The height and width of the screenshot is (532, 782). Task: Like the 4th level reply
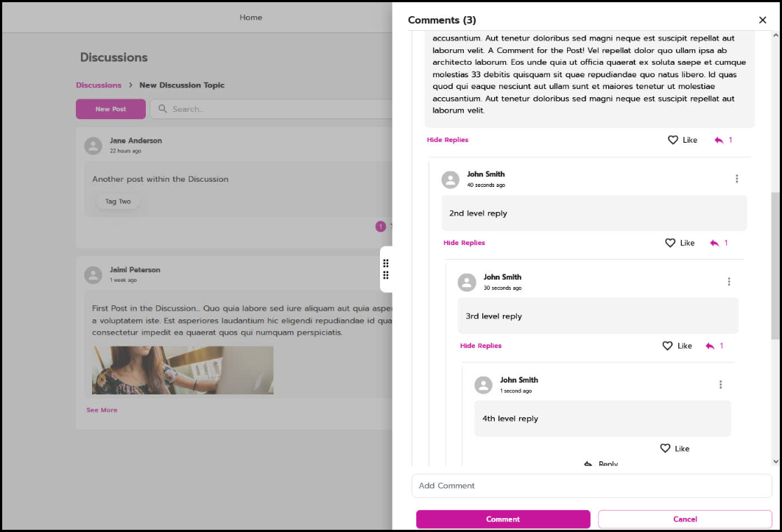tap(674, 448)
